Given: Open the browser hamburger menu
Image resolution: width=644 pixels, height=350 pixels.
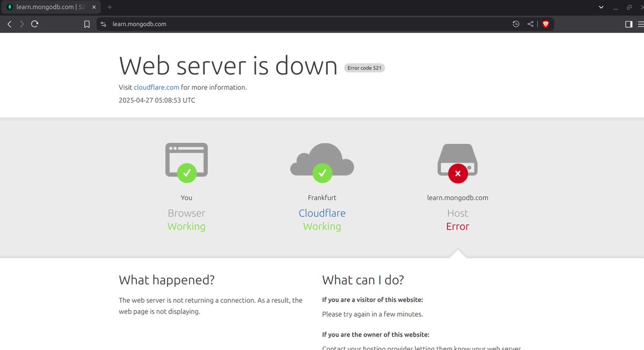Looking at the screenshot, I should click(641, 24).
